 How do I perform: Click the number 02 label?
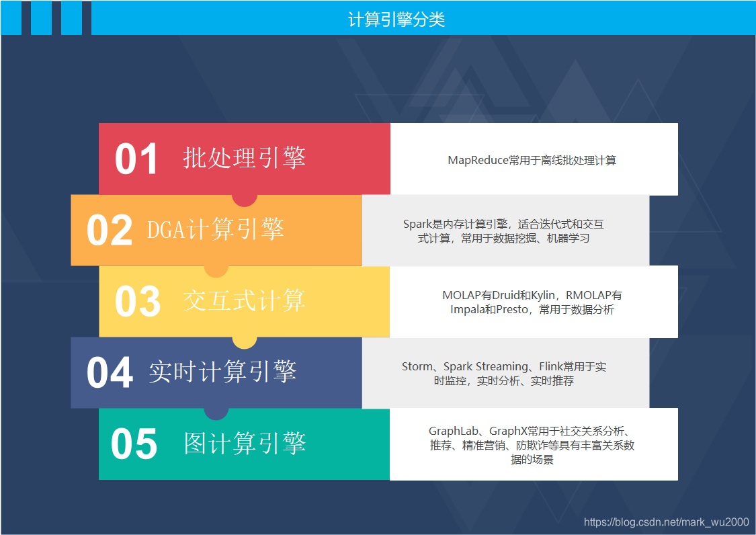click(110, 230)
